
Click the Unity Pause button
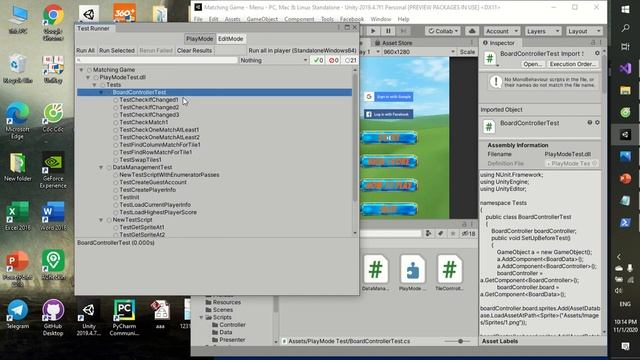[x=388, y=31]
